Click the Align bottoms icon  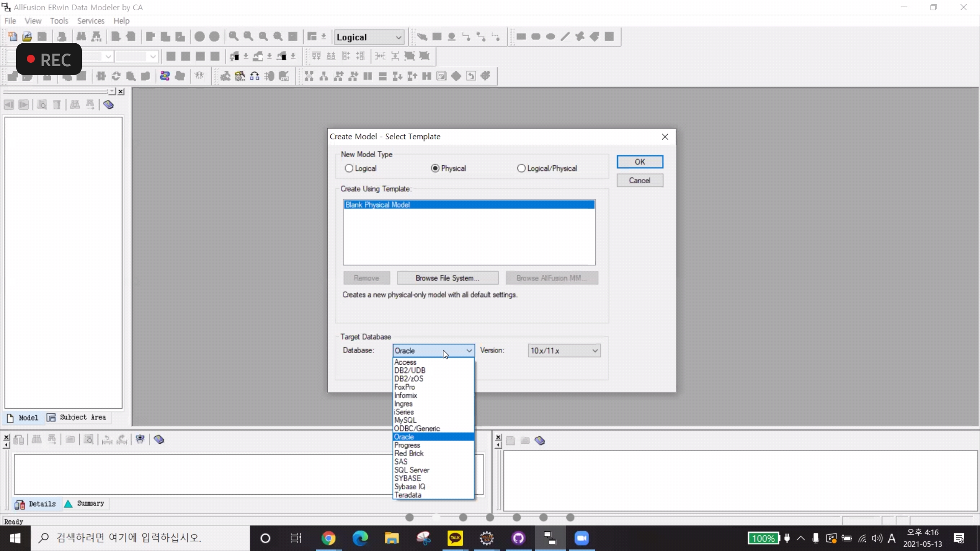(x=331, y=56)
